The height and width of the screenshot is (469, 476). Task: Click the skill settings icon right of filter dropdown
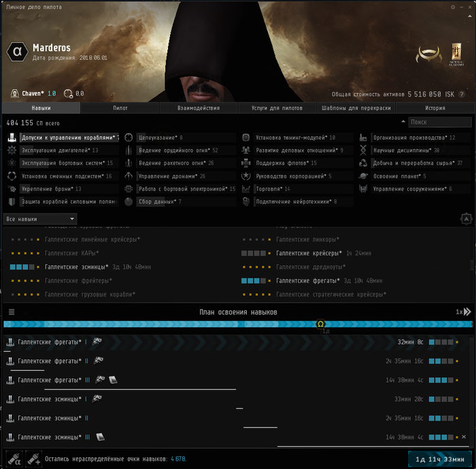click(466, 219)
